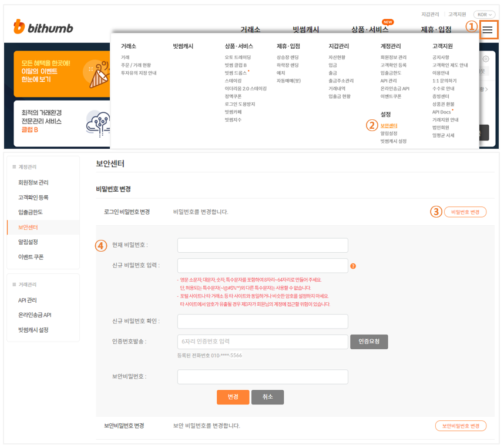Select 상품권 환불 in the mega menu
This screenshot has height=448, width=504.
tap(443, 104)
